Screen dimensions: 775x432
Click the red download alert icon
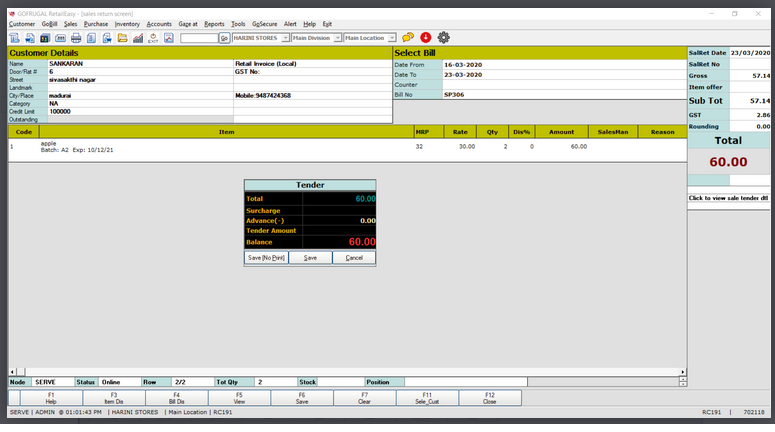[425, 38]
